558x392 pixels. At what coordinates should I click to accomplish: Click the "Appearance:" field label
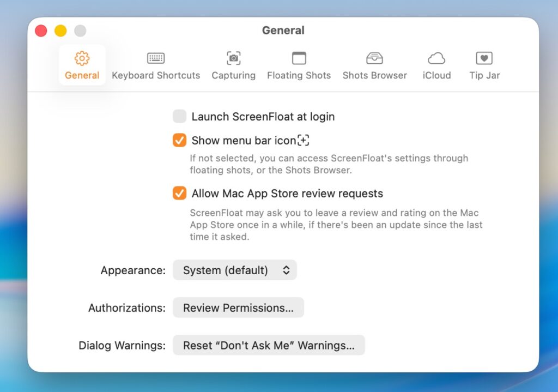point(133,270)
